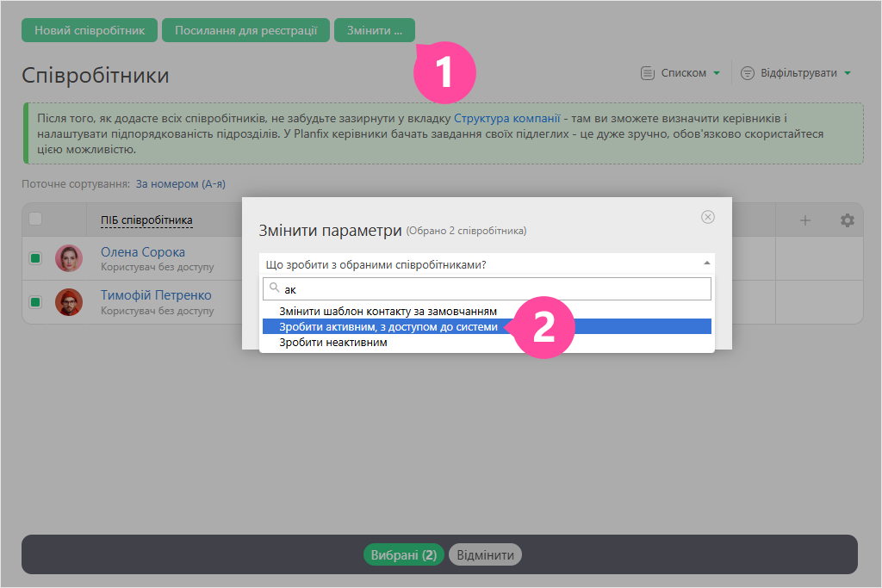Uncheck the Олена Сорока row checkbox
The width and height of the screenshot is (882, 588).
(35, 258)
